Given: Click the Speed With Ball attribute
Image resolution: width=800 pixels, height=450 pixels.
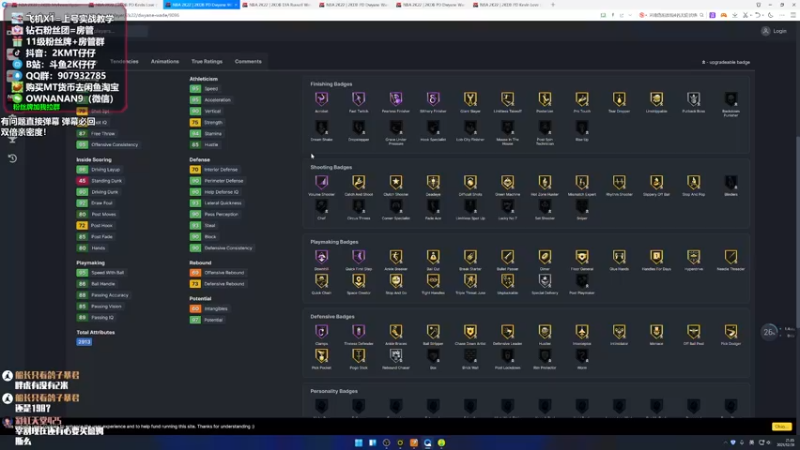Looking at the screenshot, I should (x=101, y=272).
